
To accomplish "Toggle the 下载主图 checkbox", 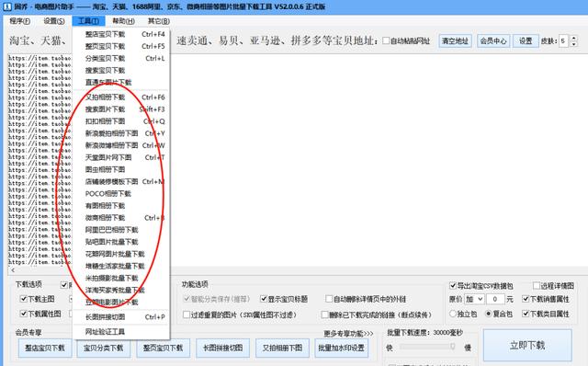I will (x=24, y=299).
